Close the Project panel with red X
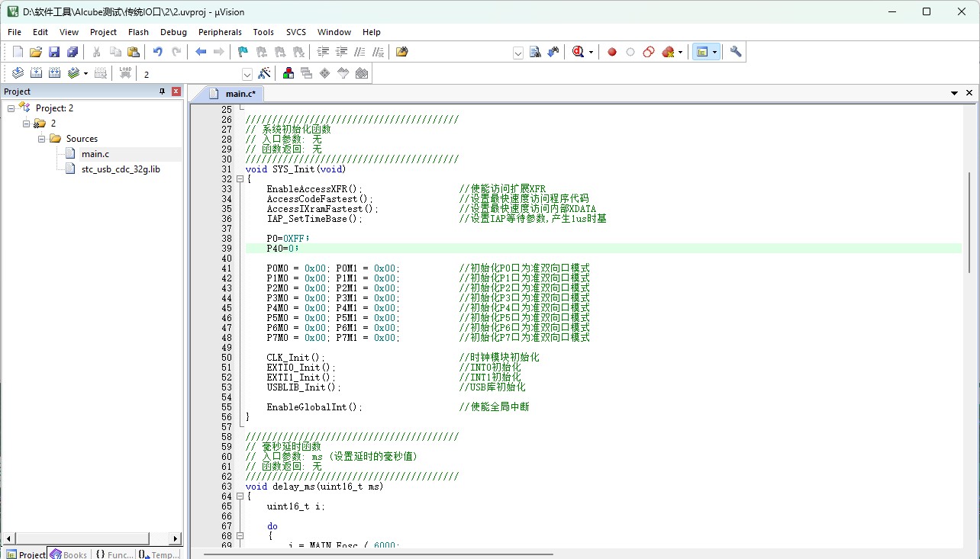Viewport: 980px width, 559px height. [x=176, y=92]
